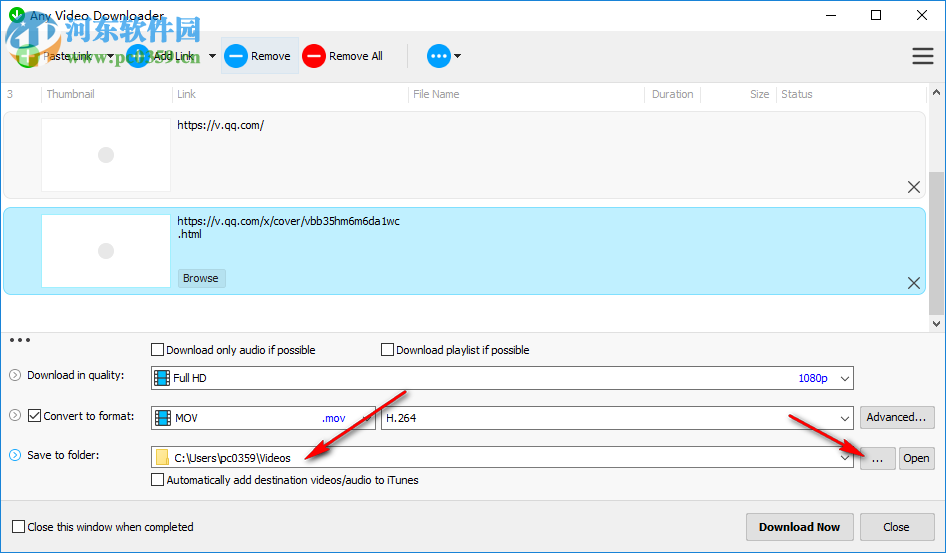Enable Download playlist if possible
This screenshot has width=946, height=553.
pyautogui.click(x=387, y=350)
